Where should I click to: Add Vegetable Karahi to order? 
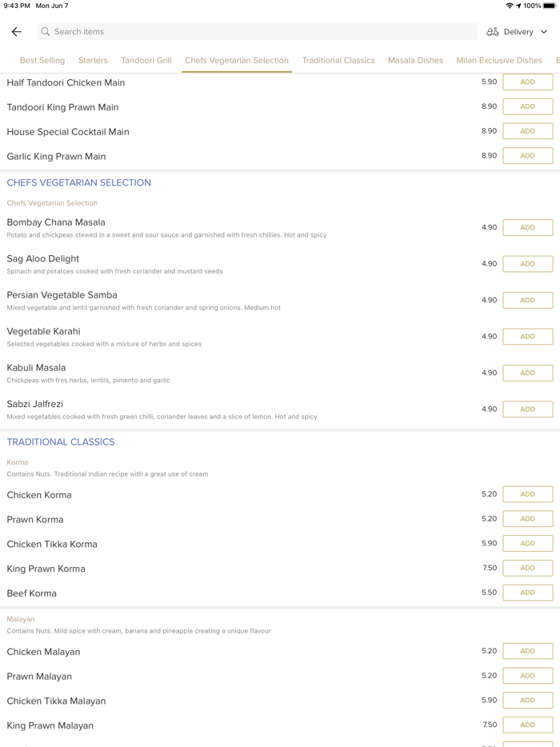[x=527, y=336]
